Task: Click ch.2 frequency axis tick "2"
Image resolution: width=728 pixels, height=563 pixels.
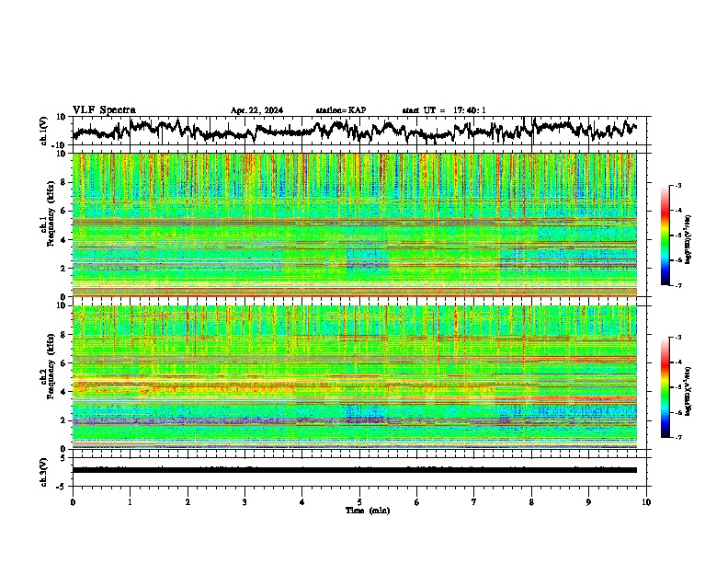Action: click(63, 419)
